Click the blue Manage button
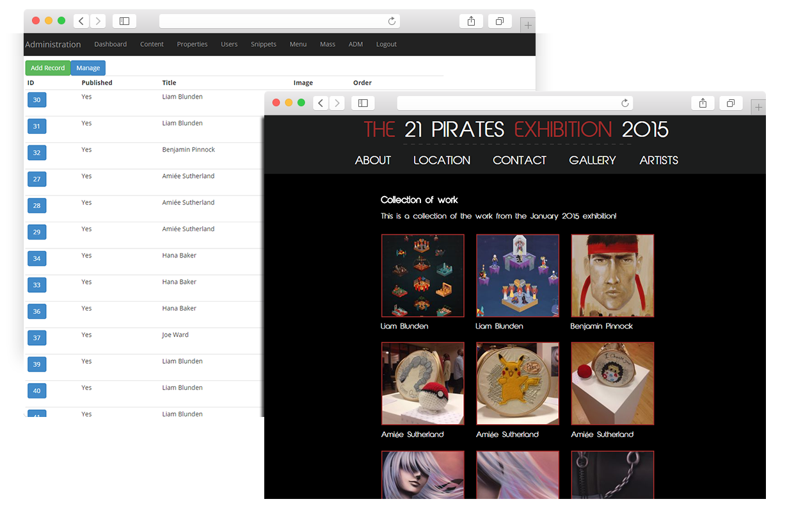812x506 pixels. 88,68
